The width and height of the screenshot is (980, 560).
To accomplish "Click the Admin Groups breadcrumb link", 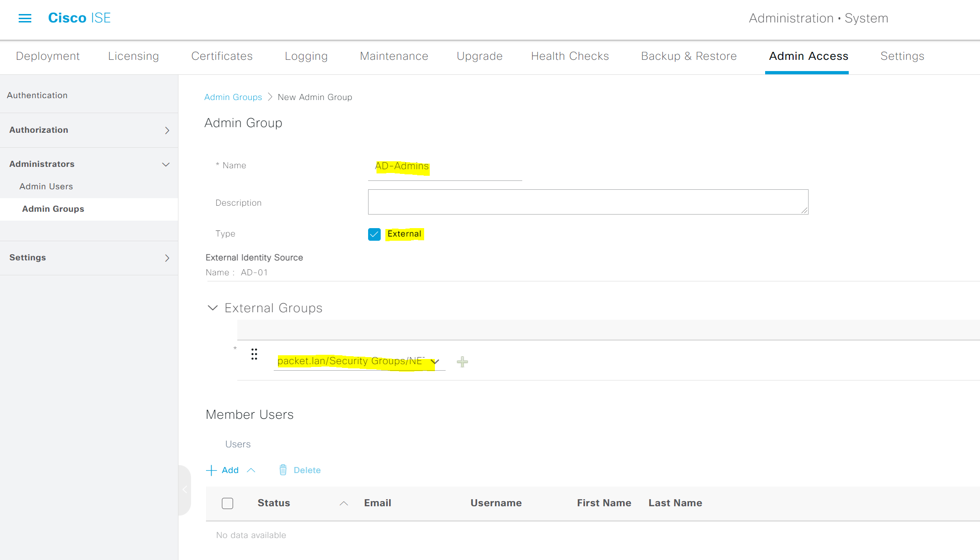I will (233, 97).
